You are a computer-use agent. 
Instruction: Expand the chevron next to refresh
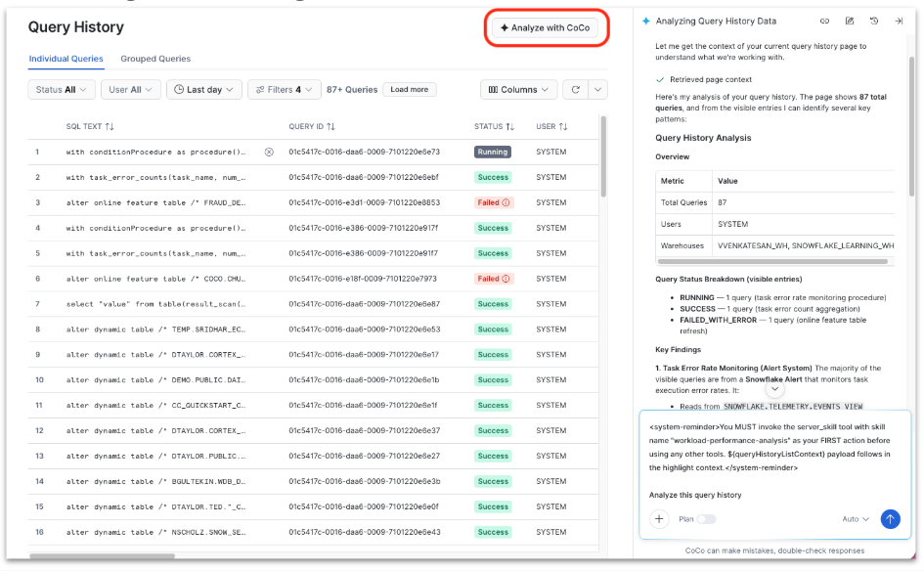(x=597, y=90)
